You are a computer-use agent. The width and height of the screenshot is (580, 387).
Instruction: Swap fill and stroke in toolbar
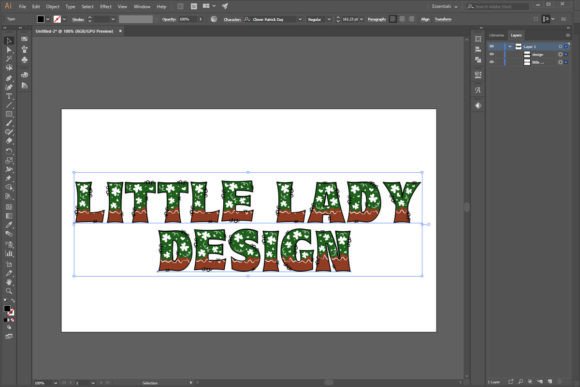pos(13,301)
